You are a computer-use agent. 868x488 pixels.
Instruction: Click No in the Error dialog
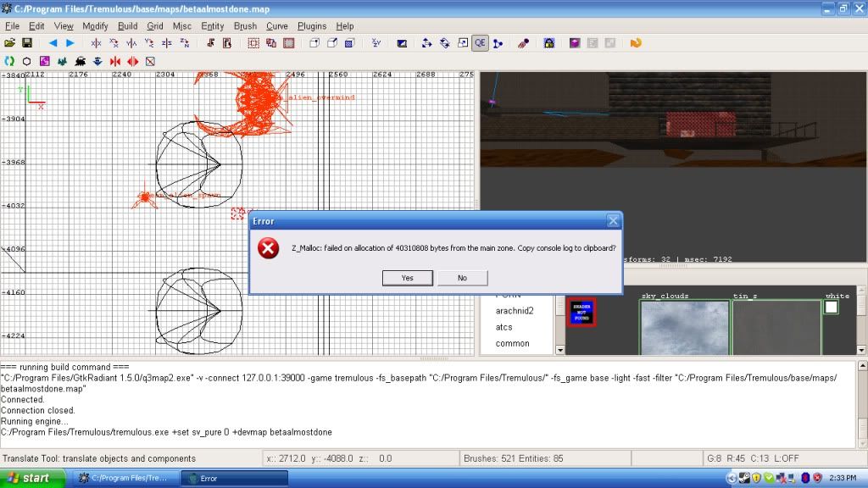point(462,278)
